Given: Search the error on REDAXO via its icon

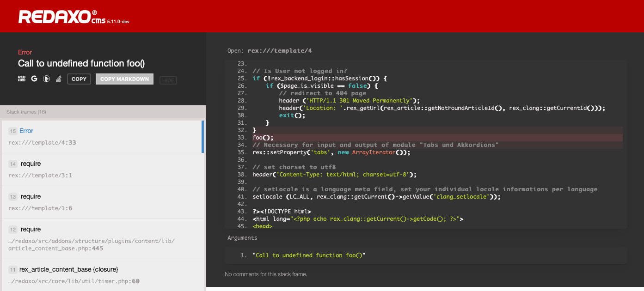Looking at the screenshot, I should coord(22,79).
